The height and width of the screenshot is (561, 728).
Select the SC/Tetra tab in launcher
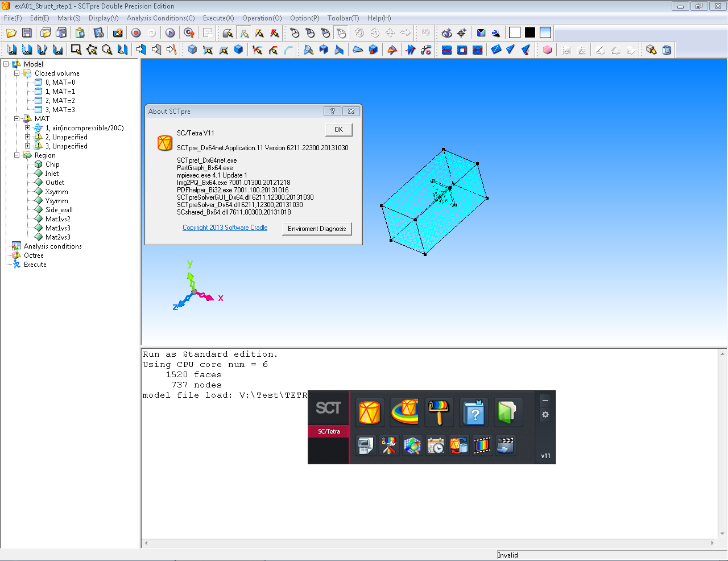click(x=329, y=431)
